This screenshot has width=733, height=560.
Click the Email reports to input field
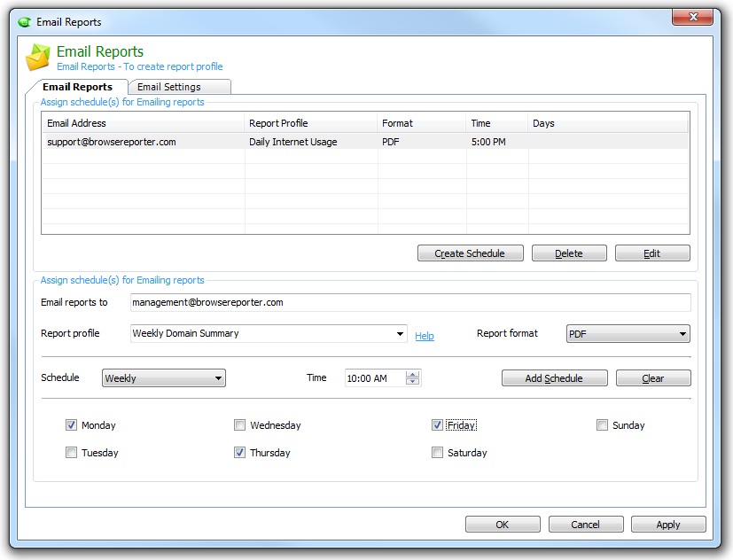(409, 302)
